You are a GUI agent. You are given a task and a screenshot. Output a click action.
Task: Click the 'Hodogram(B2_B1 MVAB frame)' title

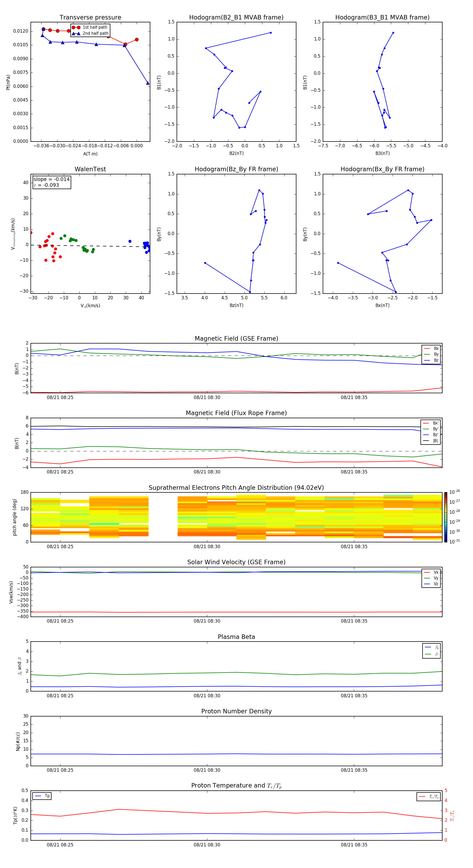[x=236, y=18]
